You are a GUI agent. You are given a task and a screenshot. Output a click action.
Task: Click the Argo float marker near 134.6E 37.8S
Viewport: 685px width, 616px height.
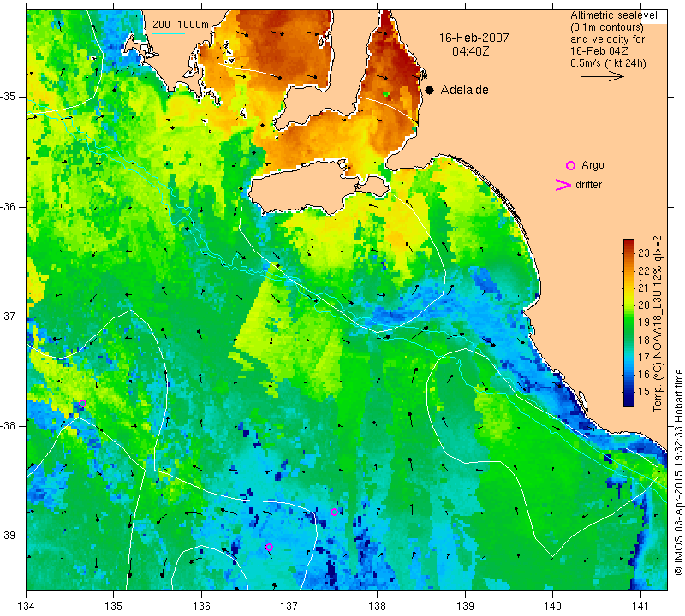(82, 403)
